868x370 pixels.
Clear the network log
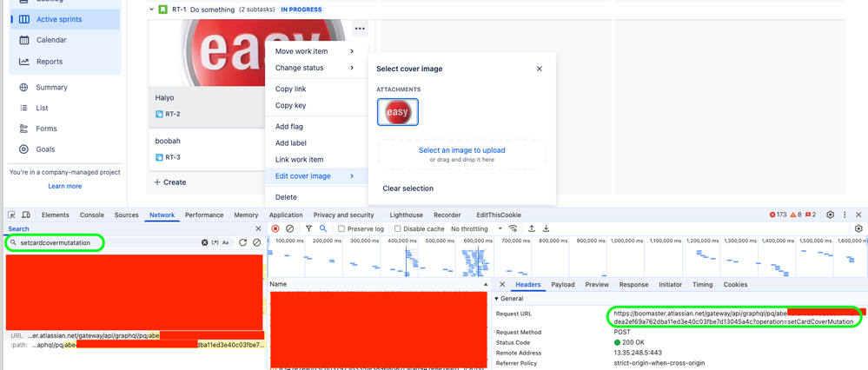coord(289,228)
